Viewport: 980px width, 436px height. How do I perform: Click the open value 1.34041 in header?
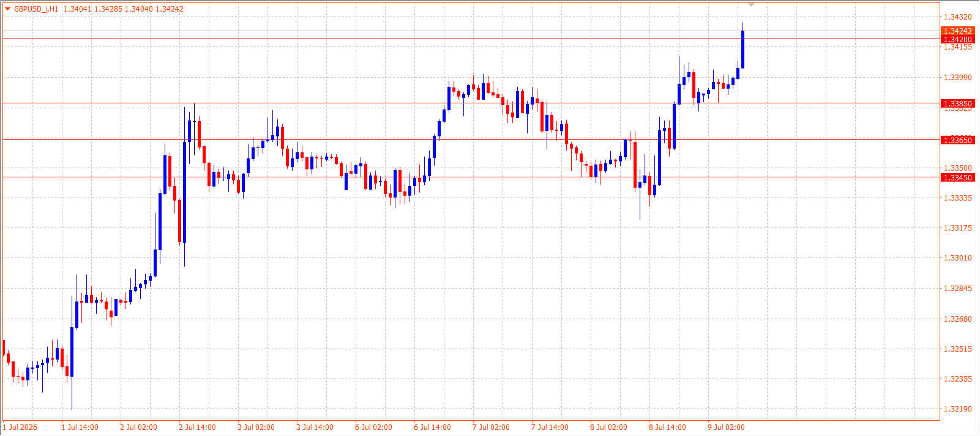point(78,9)
